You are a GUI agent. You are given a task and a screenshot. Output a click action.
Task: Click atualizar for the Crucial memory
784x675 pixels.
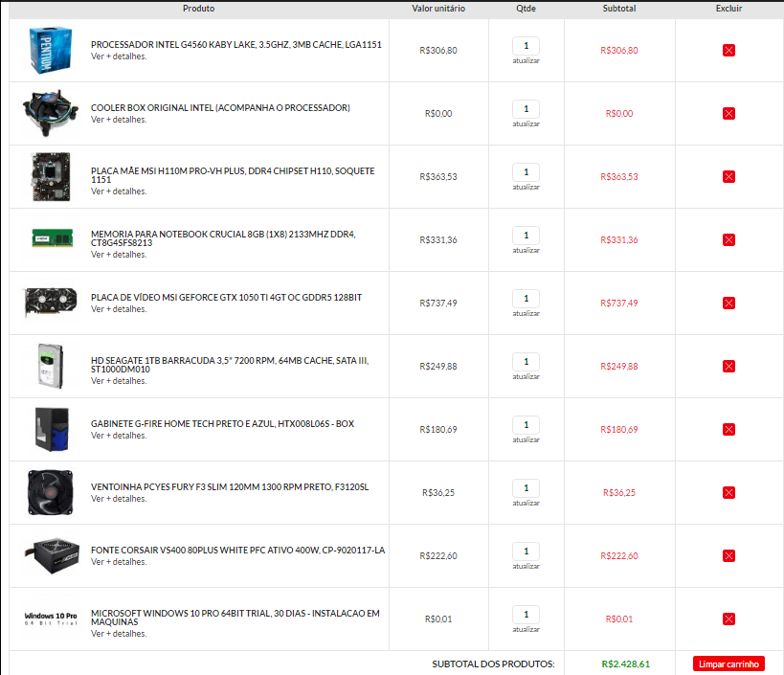coord(526,250)
